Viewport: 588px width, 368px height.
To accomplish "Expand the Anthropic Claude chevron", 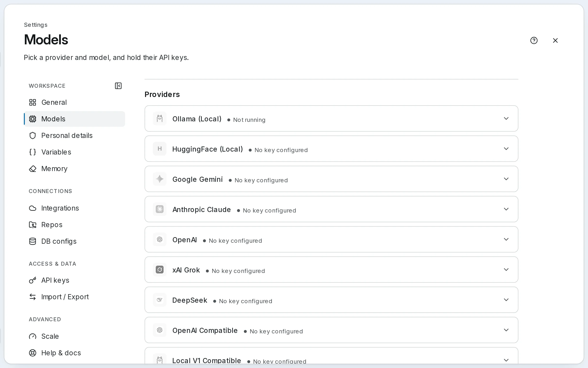I will (x=506, y=209).
